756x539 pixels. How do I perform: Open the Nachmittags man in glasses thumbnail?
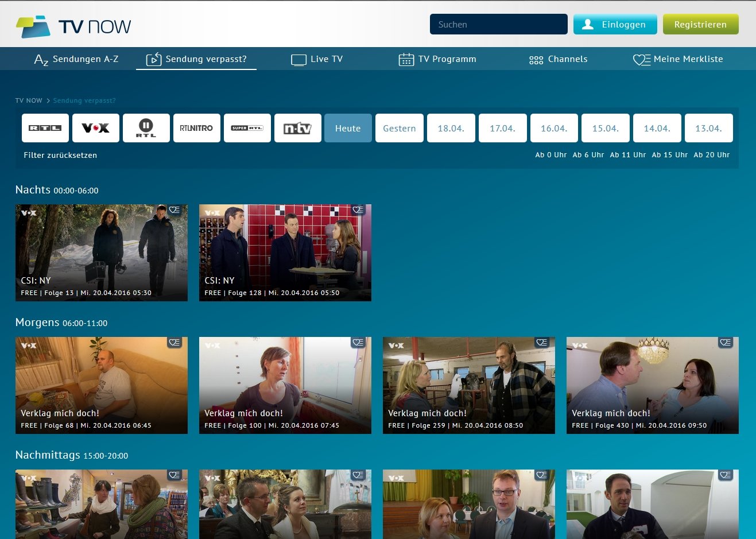click(x=469, y=504)
